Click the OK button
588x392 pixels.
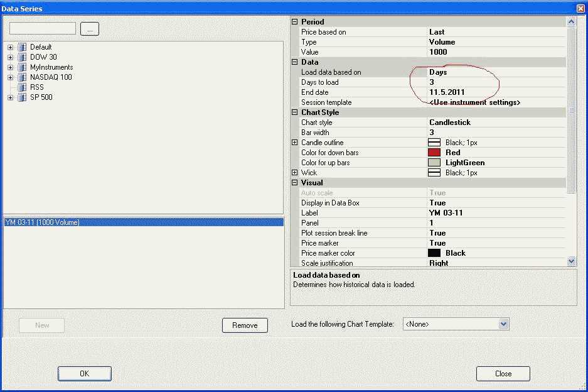pos(85,374)
